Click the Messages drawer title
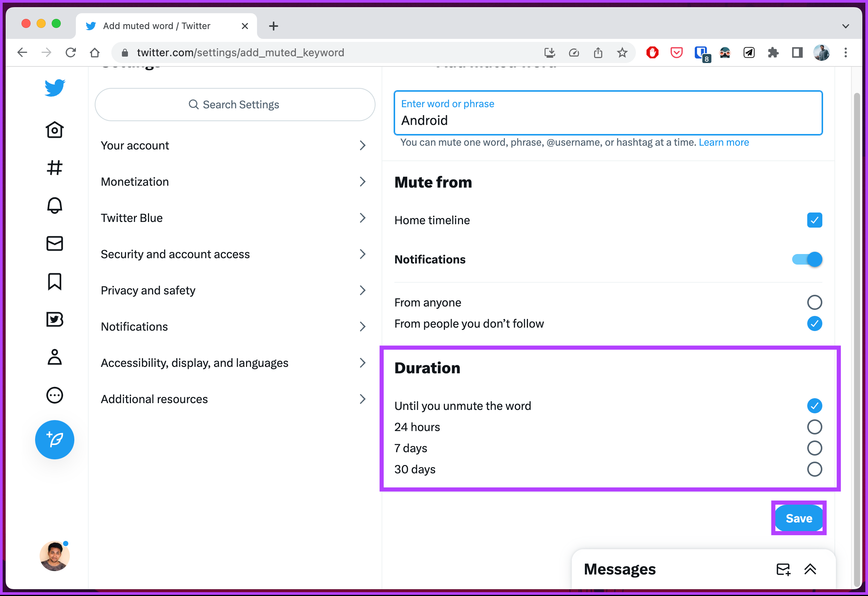This screenshot has height=596, width=868. pyautogui.click(x=620, y=569)
